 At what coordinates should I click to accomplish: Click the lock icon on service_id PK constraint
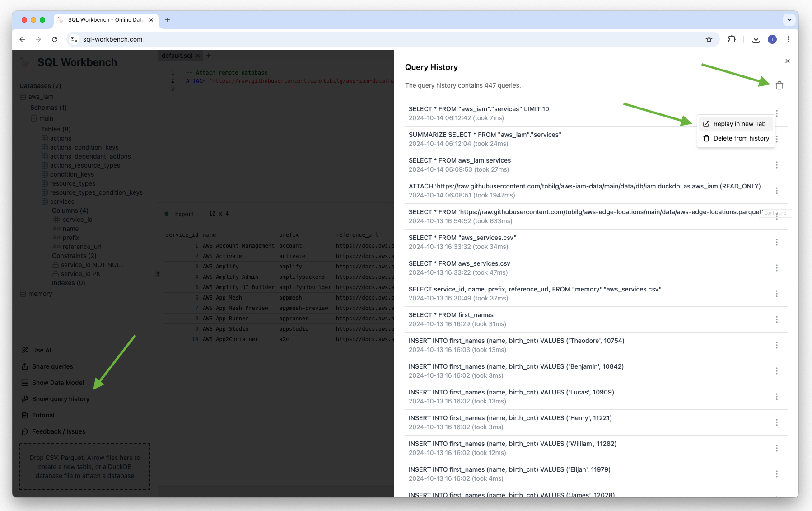pyautogui.click(x=55, y=274)
